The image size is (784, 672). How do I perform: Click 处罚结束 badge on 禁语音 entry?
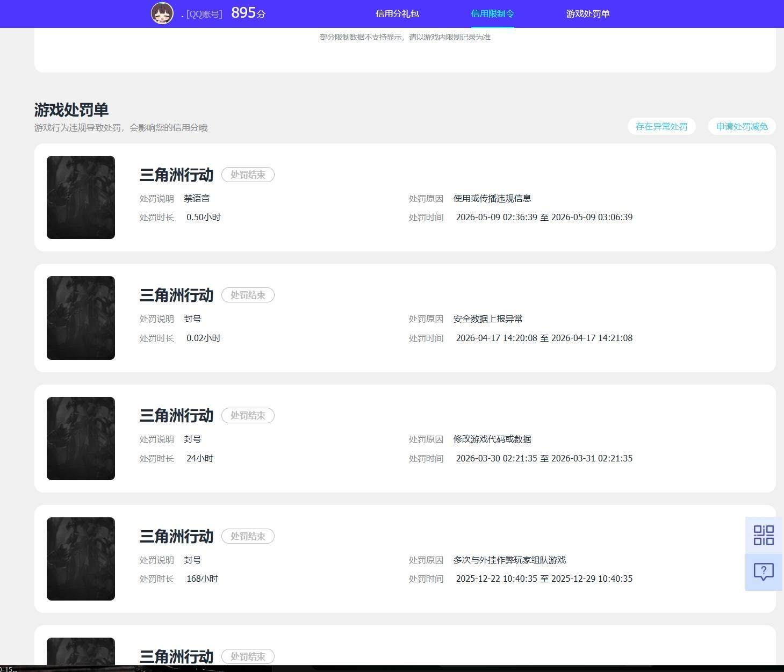(248, 175)
